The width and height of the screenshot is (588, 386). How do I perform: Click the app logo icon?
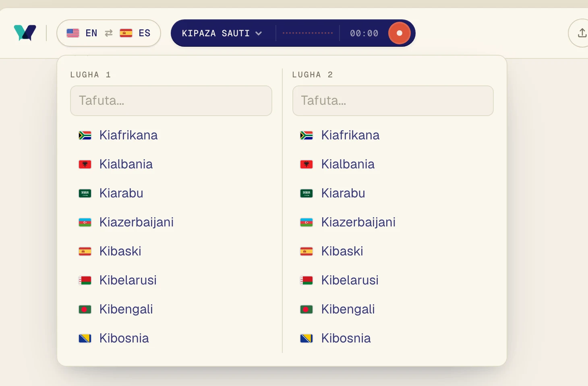click(25, 33)
